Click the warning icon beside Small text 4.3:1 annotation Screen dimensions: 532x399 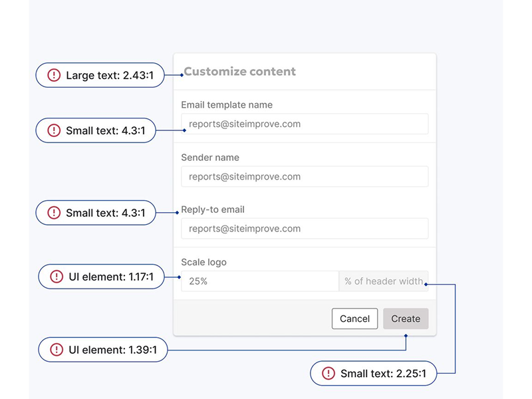(x=54, y=131)
